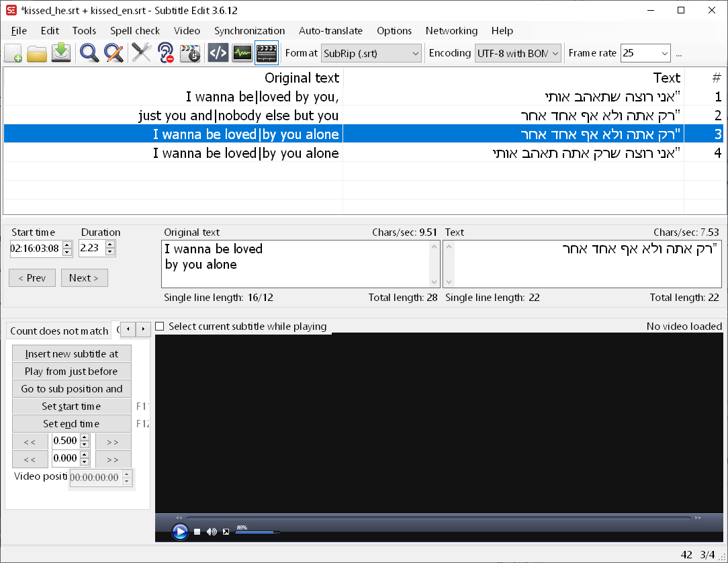Switch to the Count does not match tab
The width and height of the screenshot is (728, 563).
[x=58, y=331]
